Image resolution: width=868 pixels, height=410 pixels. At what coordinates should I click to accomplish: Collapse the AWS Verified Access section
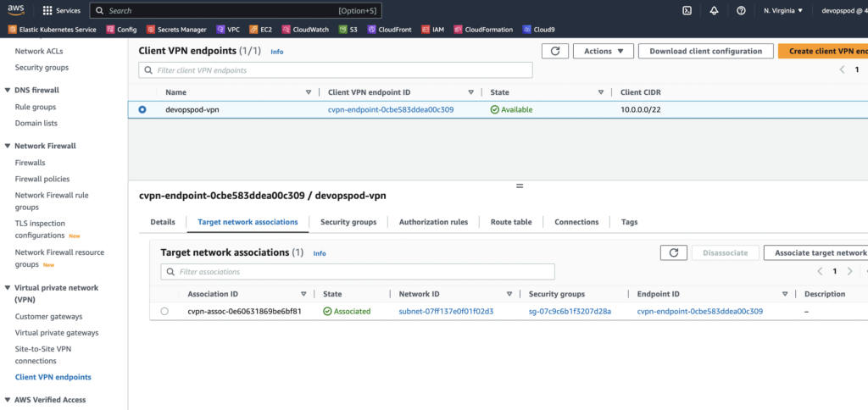point(8,400)
